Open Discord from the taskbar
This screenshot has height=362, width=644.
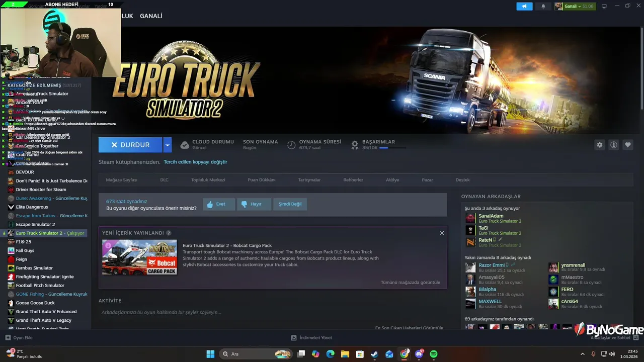click(419, 354)
